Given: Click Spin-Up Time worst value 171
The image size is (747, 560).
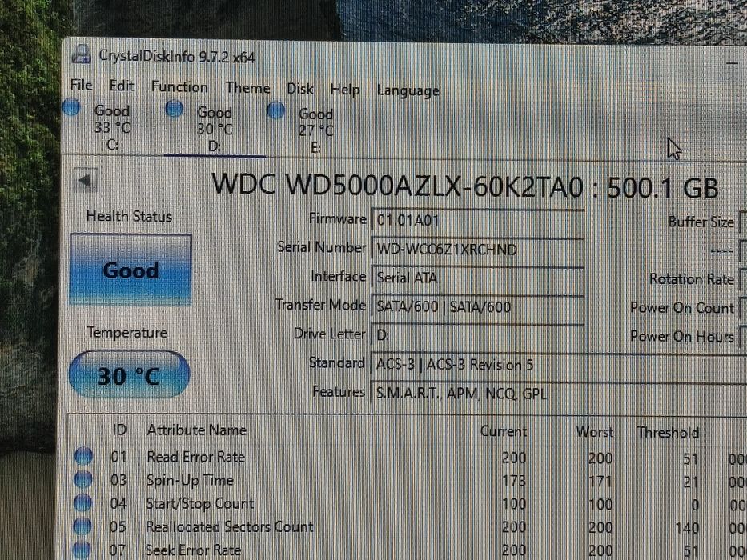Looking at the screenshot, I should [600, 482].
